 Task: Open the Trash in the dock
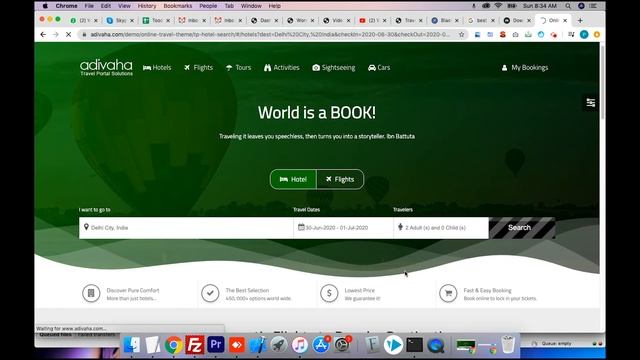click(x=508, y=345)
